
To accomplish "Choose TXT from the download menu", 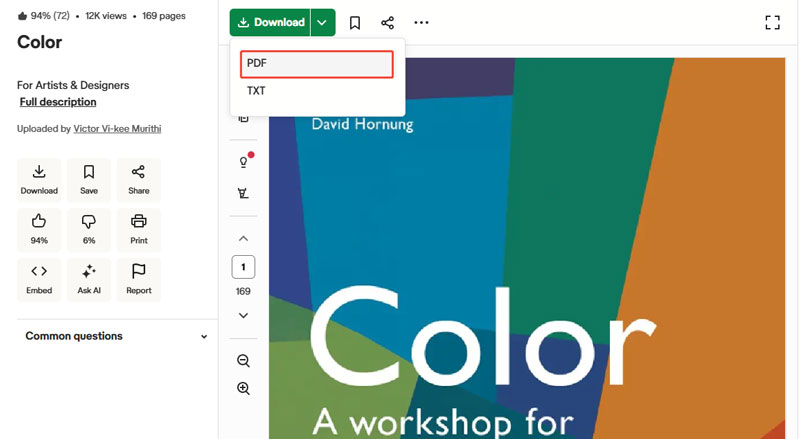I will (316, 91).
